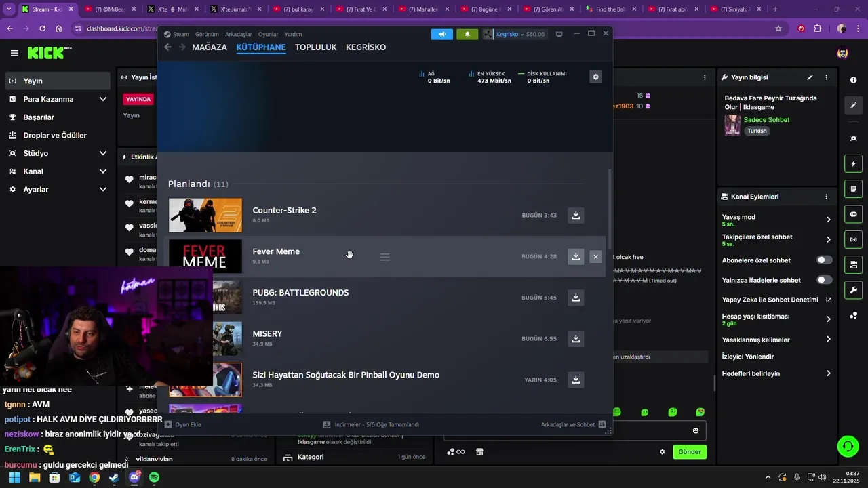Open emoji picker in chat input

coord(696,431)
